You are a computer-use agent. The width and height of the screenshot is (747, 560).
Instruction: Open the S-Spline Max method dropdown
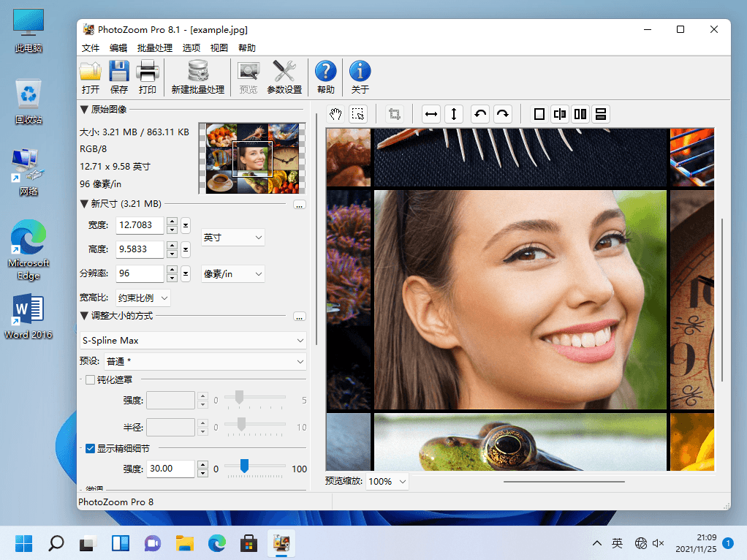click(193, 340)
